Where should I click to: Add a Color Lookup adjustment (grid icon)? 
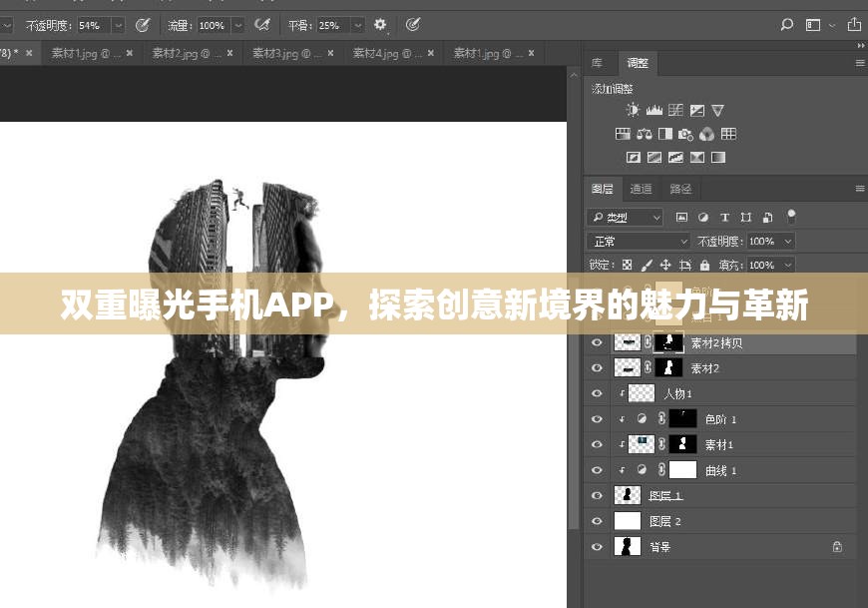coord(728,134)
